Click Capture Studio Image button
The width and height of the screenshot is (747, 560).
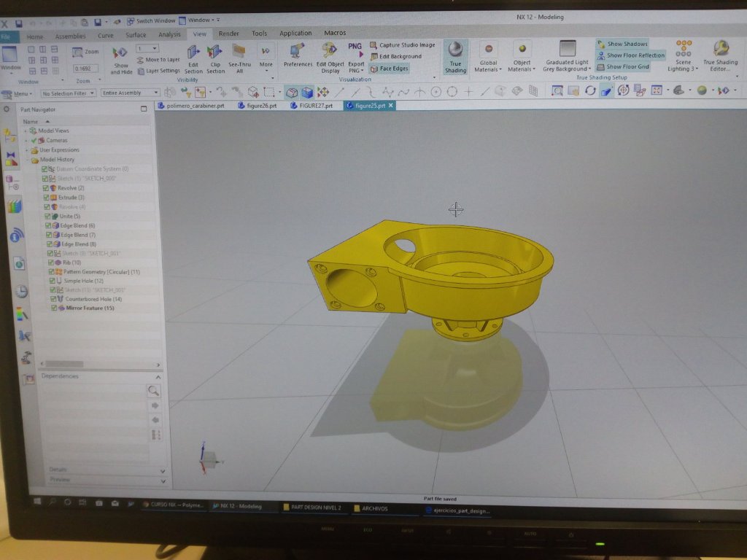(402, 44)
